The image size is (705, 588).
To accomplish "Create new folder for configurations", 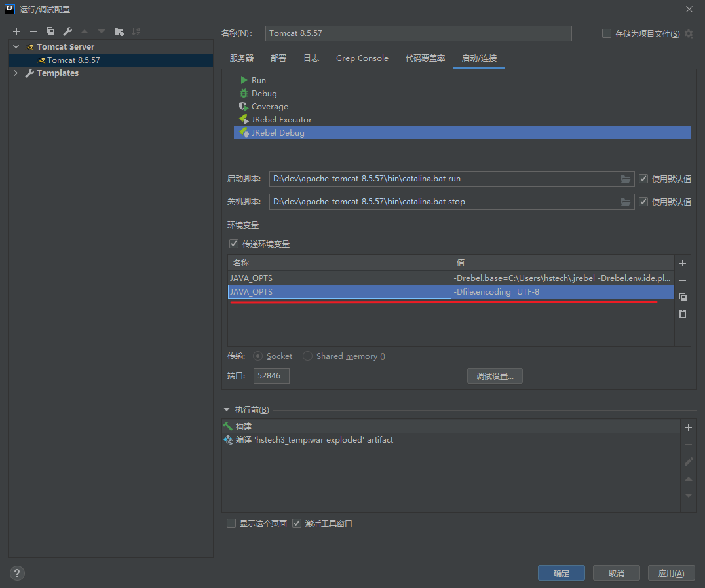I will click(119, 31).
